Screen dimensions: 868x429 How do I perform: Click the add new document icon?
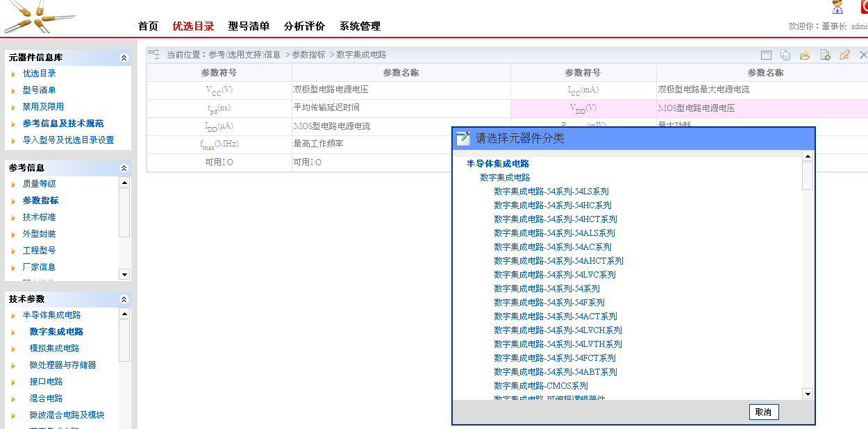point(825,55)
